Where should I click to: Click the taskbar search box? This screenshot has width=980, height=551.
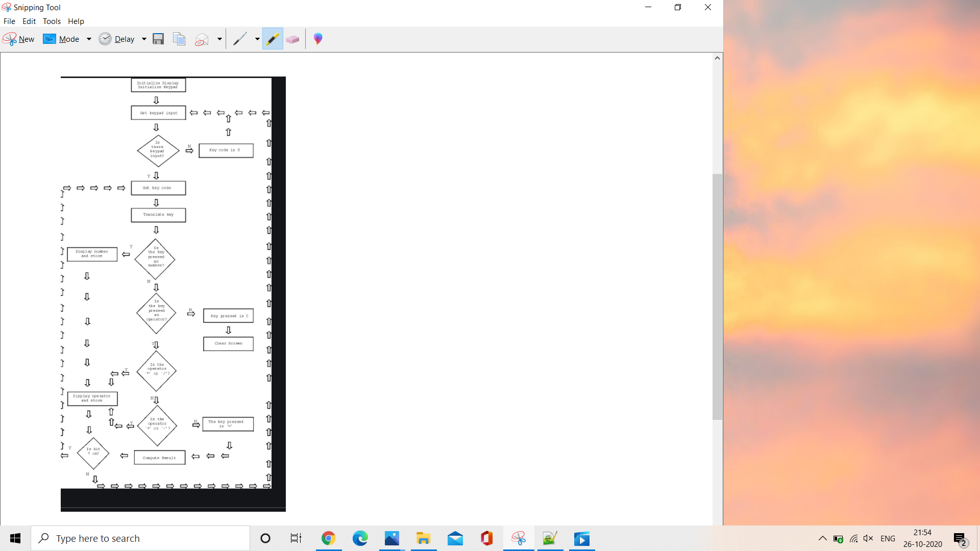pyautogui.click(x=140, y=538)
